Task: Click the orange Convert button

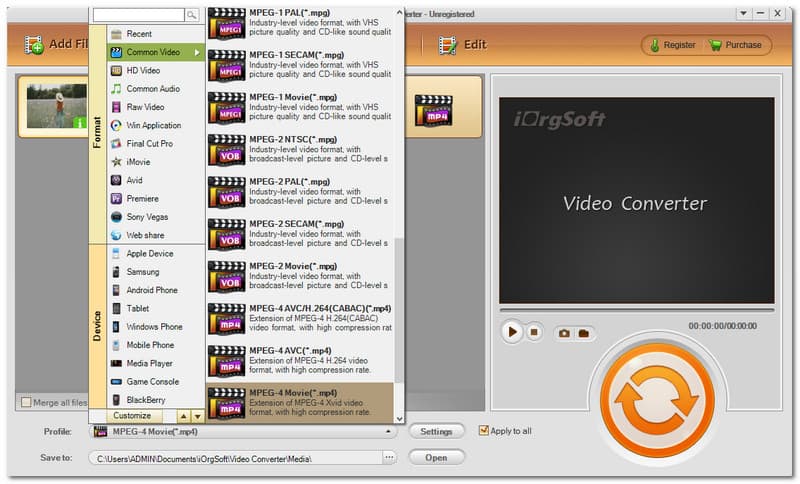Action: tap(657, 399)
